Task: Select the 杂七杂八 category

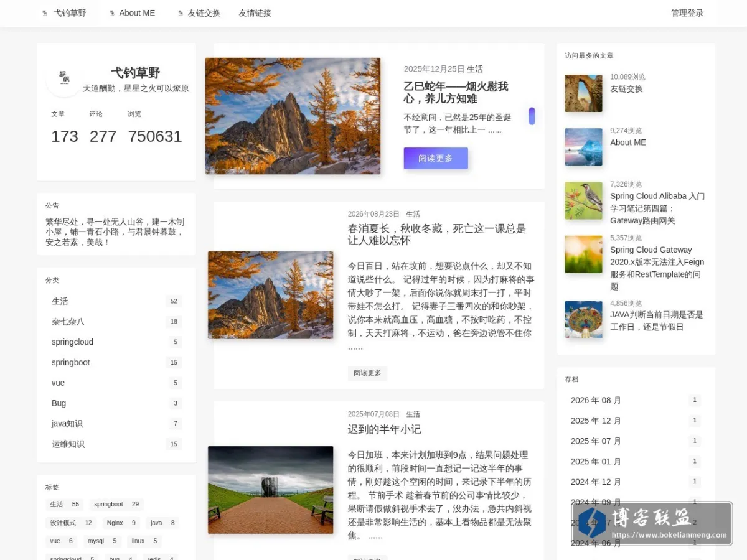Action: 116,322
